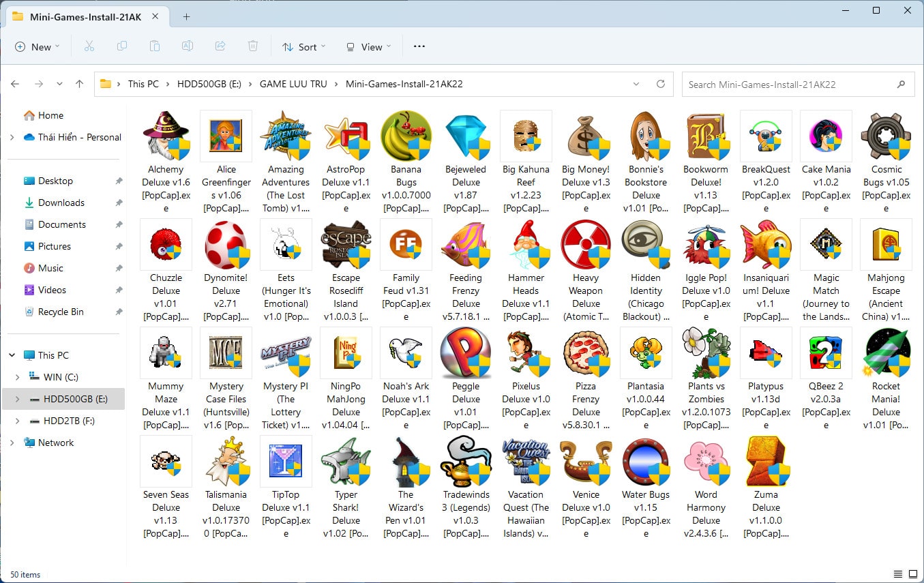Viewport: 924px width, 583px height.
Task: Expand the address bar history dropdown
Action: click(636, 85)
